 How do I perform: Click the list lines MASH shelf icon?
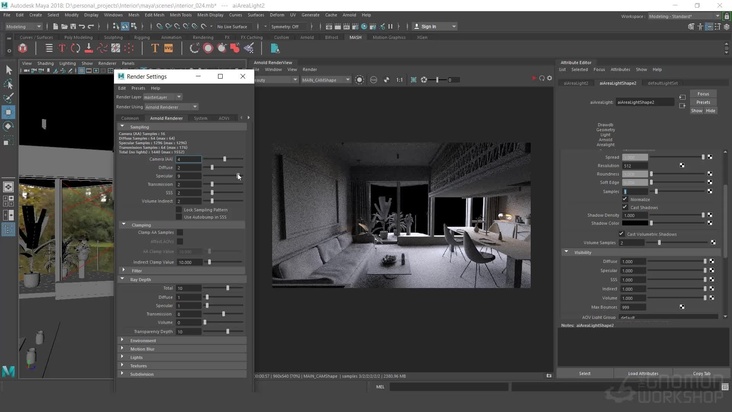(49, 48)
